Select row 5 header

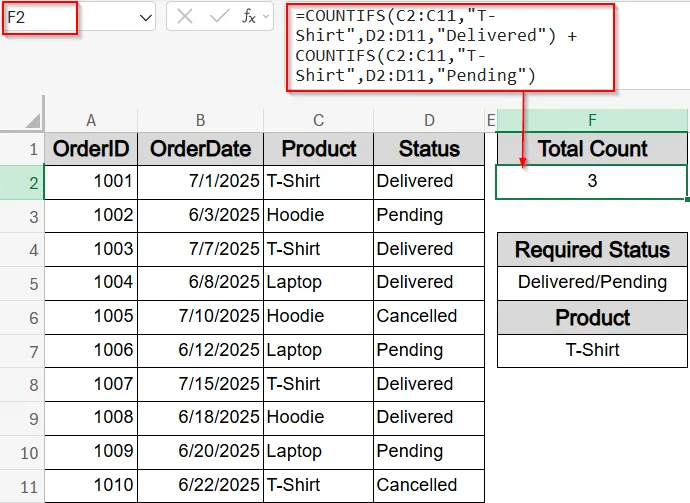(x=22, y=283)
